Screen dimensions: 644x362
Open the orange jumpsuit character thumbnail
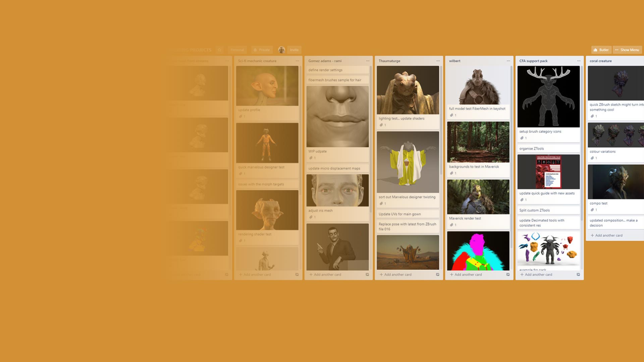pos(267,143)
